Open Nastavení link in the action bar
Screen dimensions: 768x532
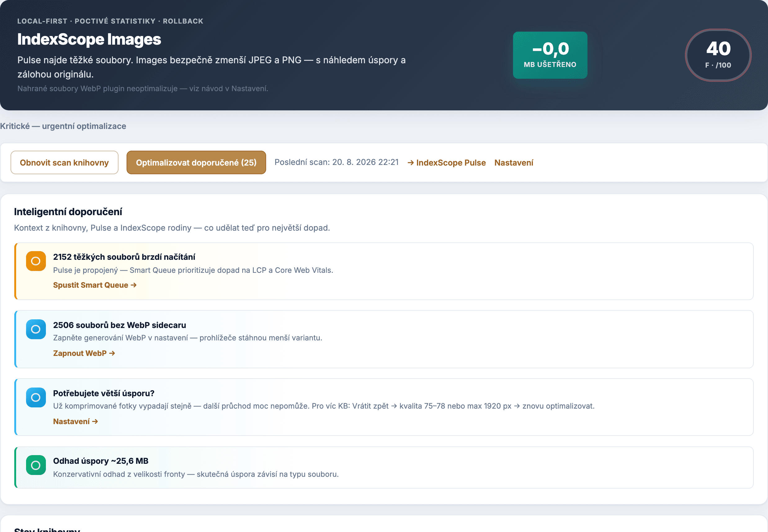click(514, 163)
